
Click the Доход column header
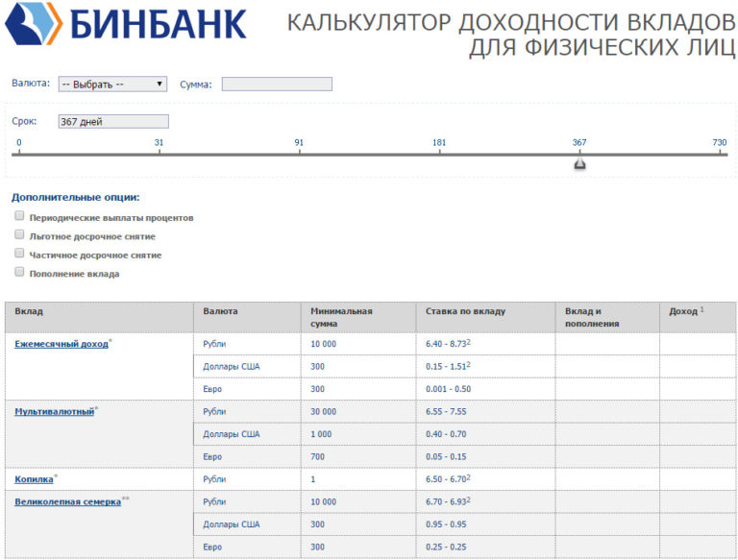coord(698,318)
